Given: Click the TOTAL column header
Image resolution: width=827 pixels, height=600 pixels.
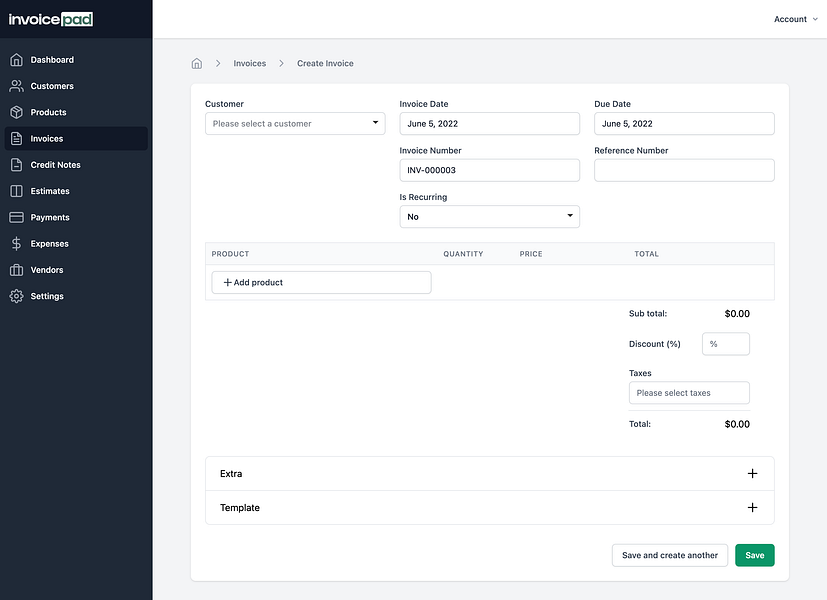Looking at the screenshot, I should [x=646, y=254].
